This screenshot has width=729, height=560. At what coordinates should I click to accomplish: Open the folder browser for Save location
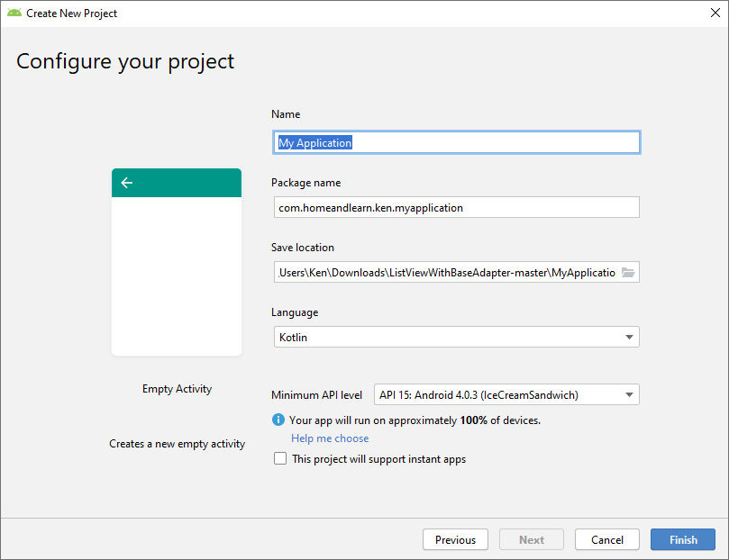coord(628,272)
